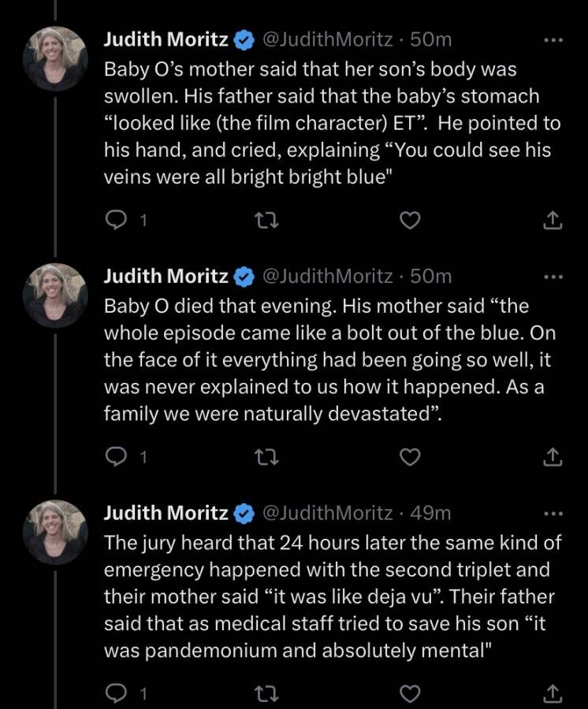Reply to the Baby O's mother swollen tweet
The image size is (588, 709).
click(x=116, y=221)
